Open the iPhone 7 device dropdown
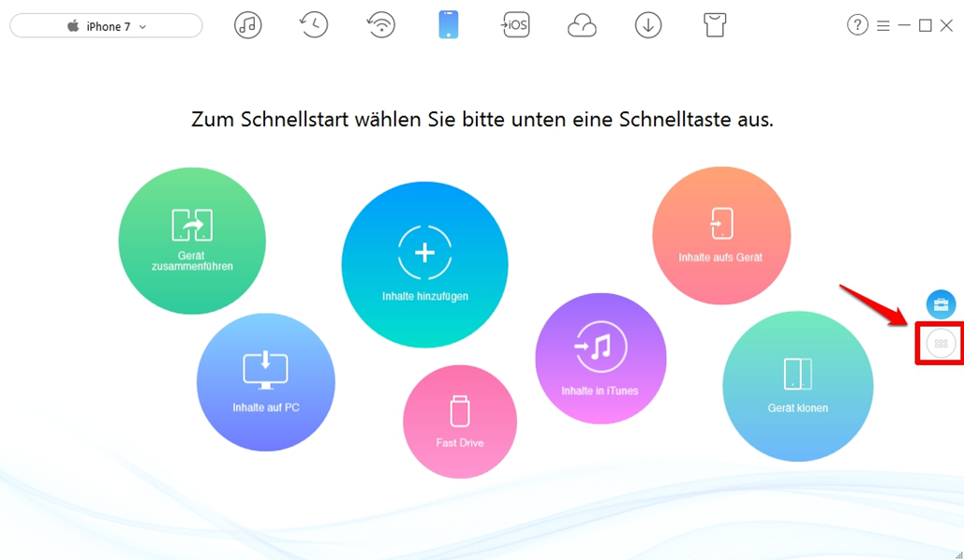This screenshot has width=964, height=560. 106,26
